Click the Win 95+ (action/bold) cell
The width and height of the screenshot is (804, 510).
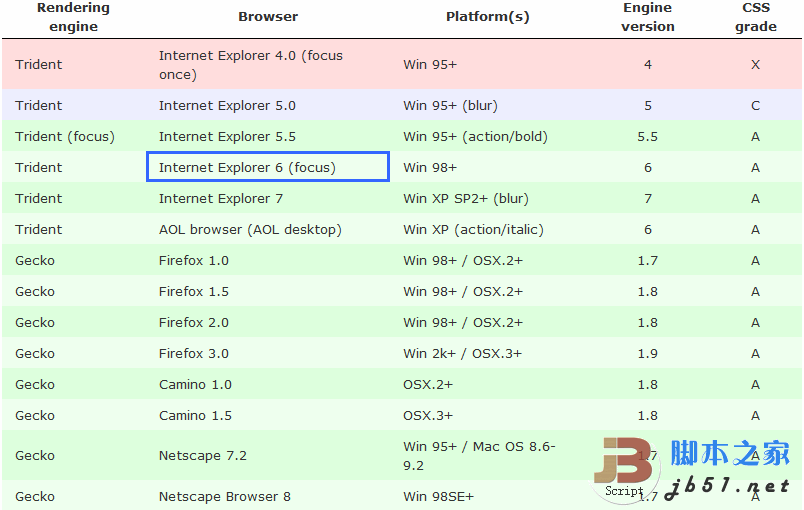point(488,136)
